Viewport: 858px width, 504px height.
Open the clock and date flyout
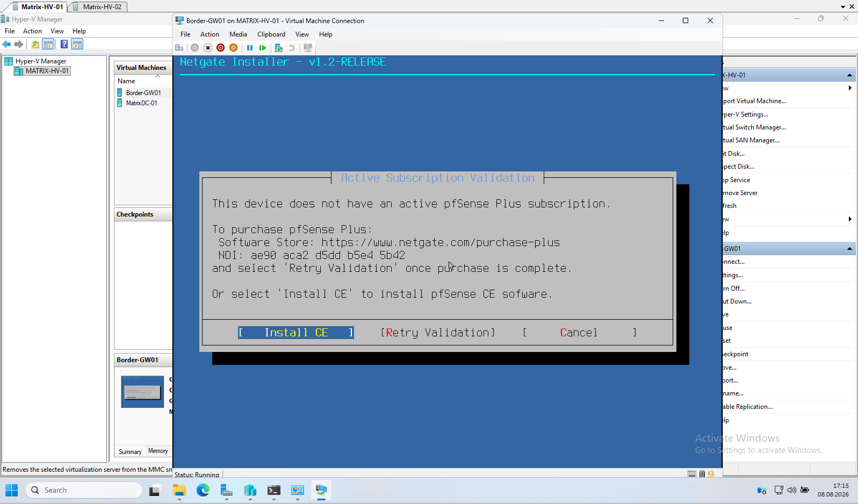833,490
